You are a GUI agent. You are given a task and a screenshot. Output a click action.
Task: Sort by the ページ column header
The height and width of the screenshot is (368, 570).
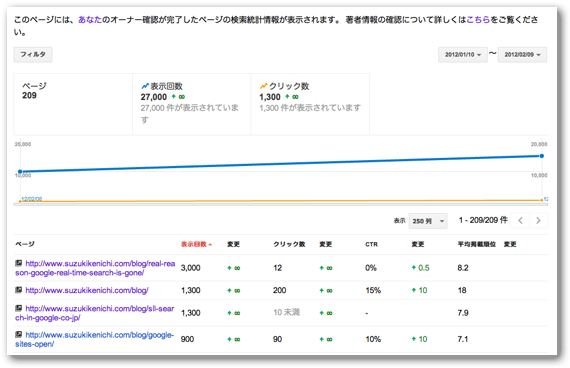25,244
